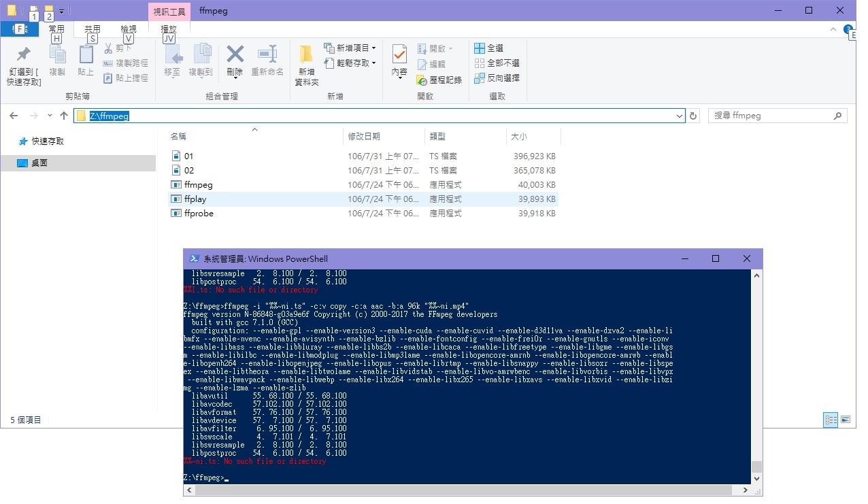
Task: Click Invert selection (反向選擇)
Action: [x=497, y=78]
